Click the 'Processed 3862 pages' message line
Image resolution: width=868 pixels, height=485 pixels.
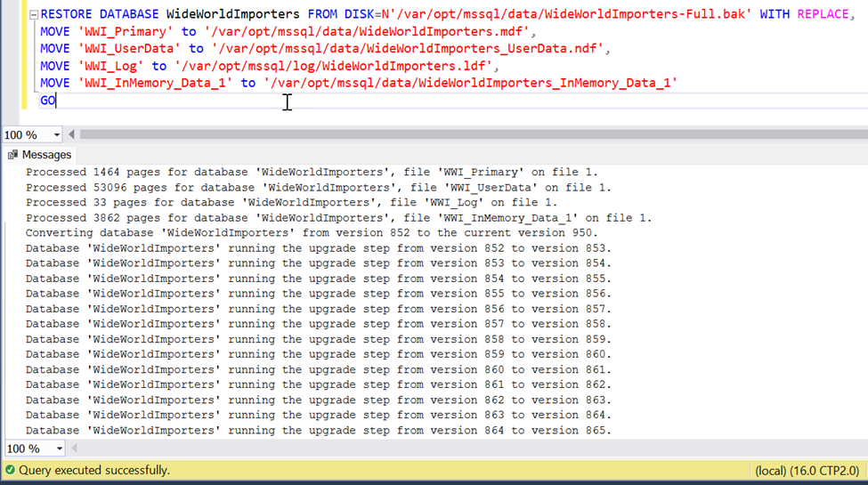click(339, 218)
